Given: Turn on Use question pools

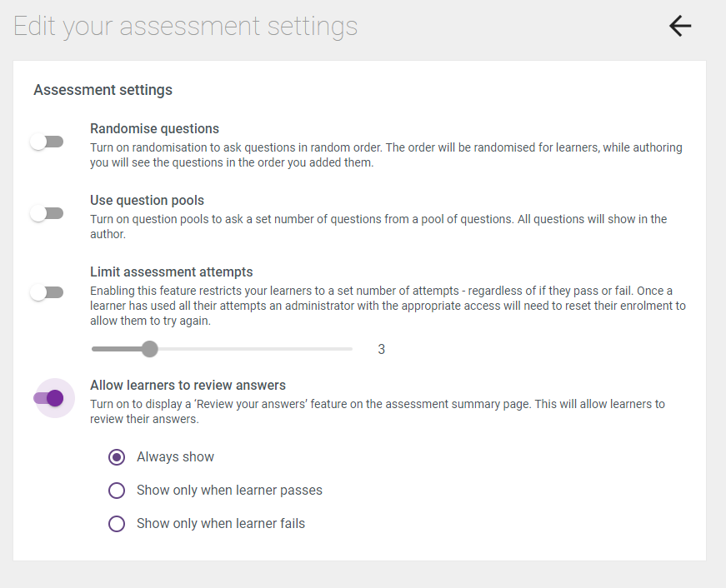Looking at the screenshot, I should (47, 213).
